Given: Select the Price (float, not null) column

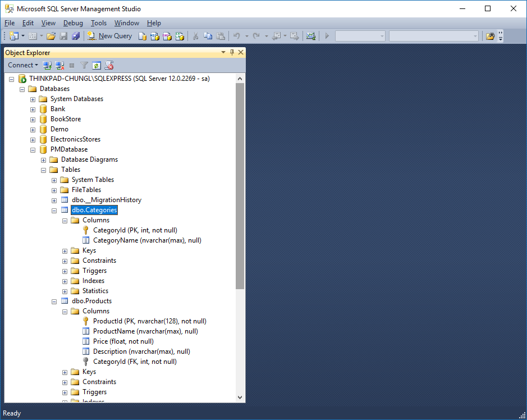Looking at the screenshot, I should [123, 341].
